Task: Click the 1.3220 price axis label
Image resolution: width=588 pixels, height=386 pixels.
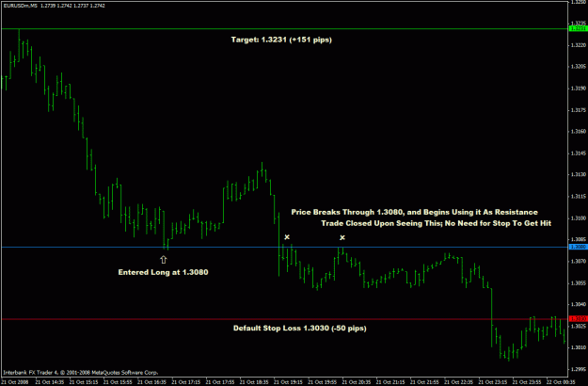Action: (x=579, y=45)
